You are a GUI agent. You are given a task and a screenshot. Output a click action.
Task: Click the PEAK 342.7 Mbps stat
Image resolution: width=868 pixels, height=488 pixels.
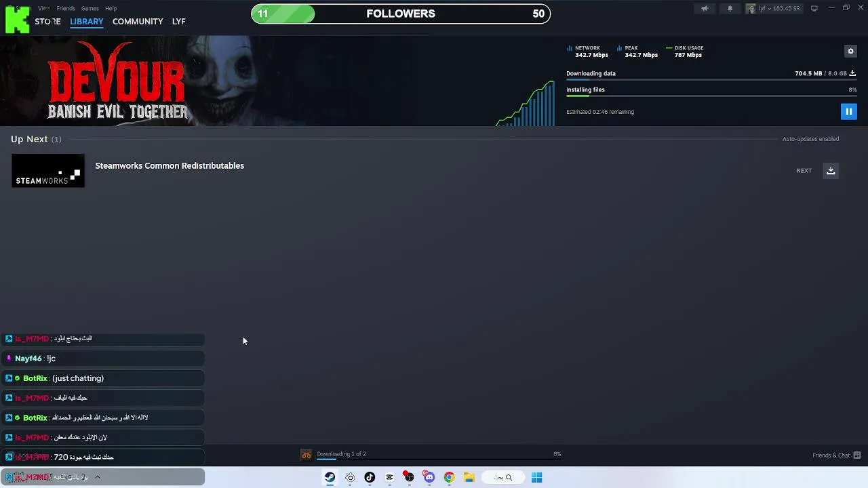click(638, 52)
